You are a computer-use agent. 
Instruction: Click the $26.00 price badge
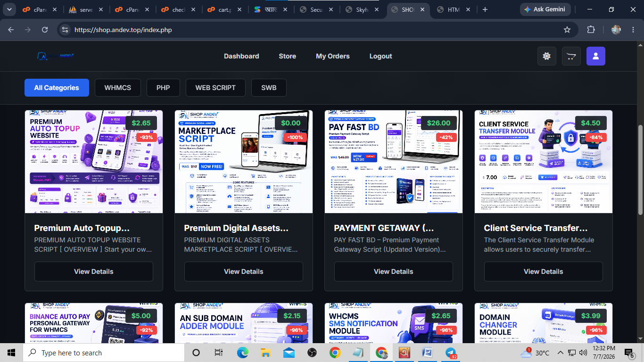coord(438,123)
